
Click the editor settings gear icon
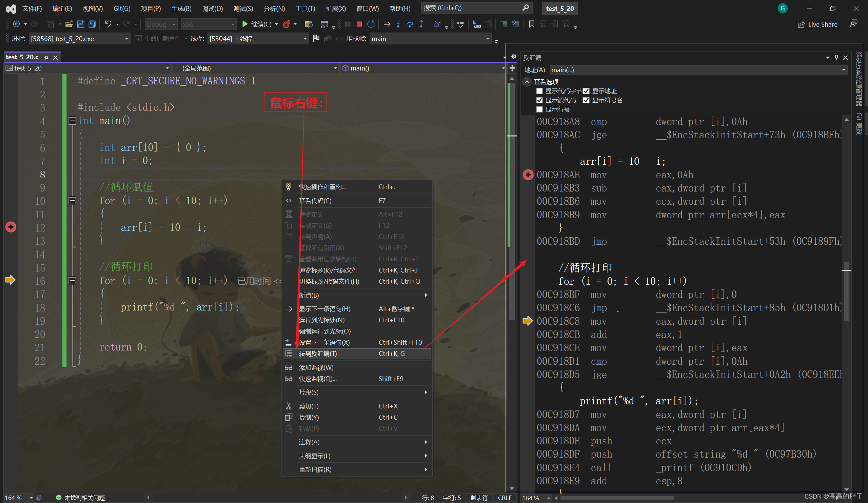click(514, 57)
